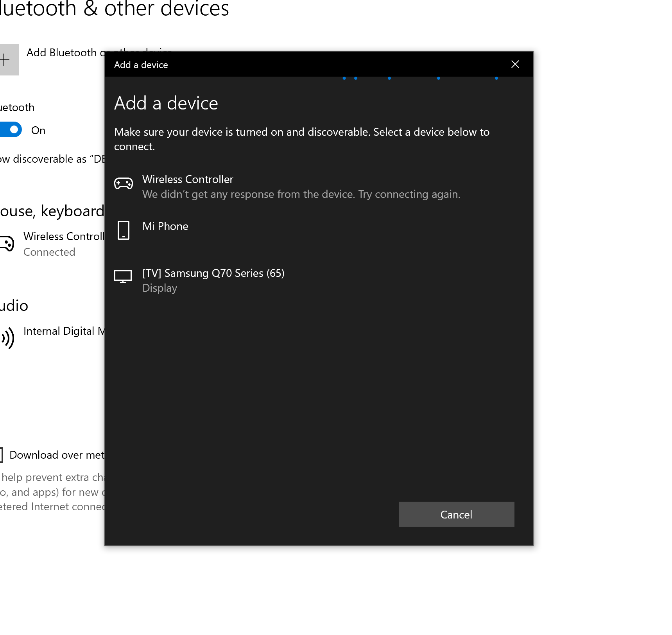Cancel adding a device
Image resolution: width=672 pixels, height=635 pixels.
tap(456, 514)
